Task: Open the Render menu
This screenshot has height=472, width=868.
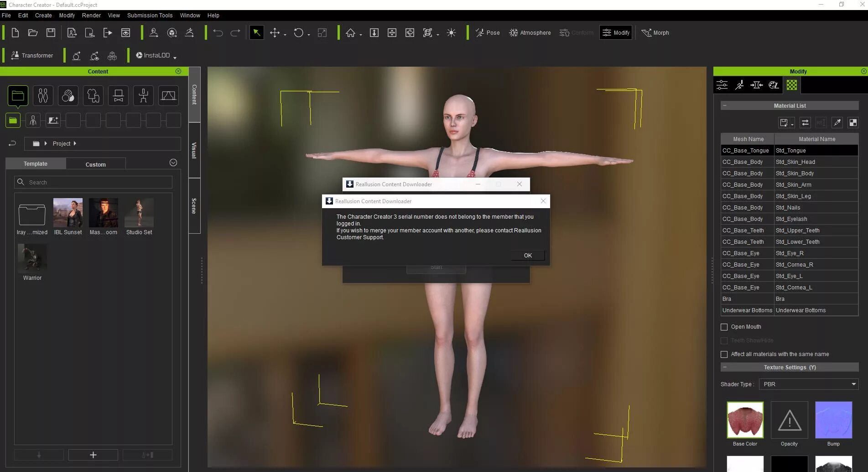Action: [91, 16]
